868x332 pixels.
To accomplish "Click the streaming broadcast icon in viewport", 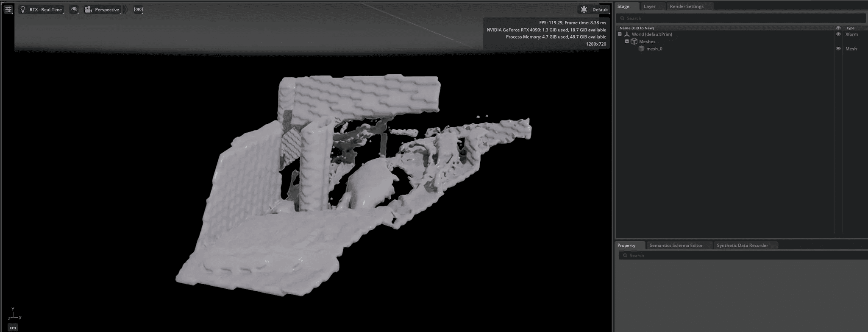I will tap(138, 9).
